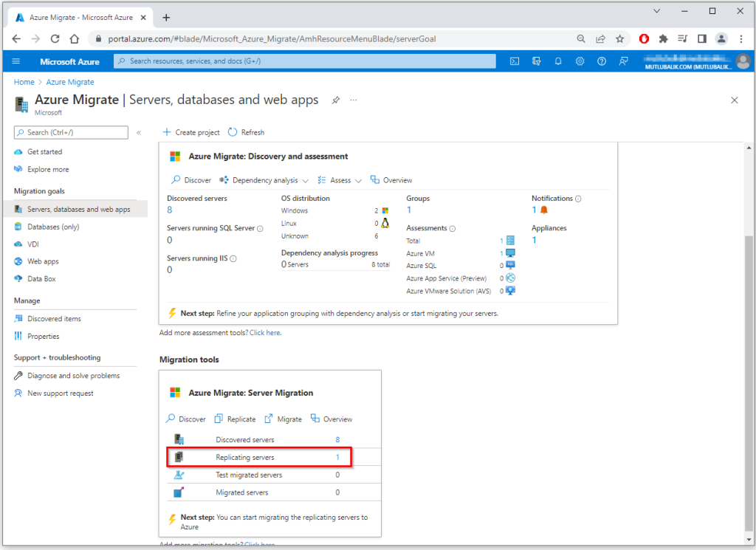Click the Azure Migrate breadcrumb link
Screen dimensions: 756x550
click(70, 83)
